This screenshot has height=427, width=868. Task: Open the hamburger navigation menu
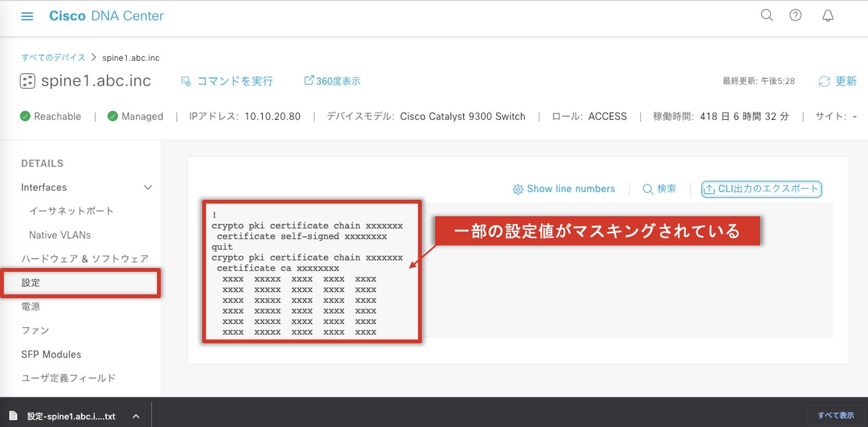(27, 17)
